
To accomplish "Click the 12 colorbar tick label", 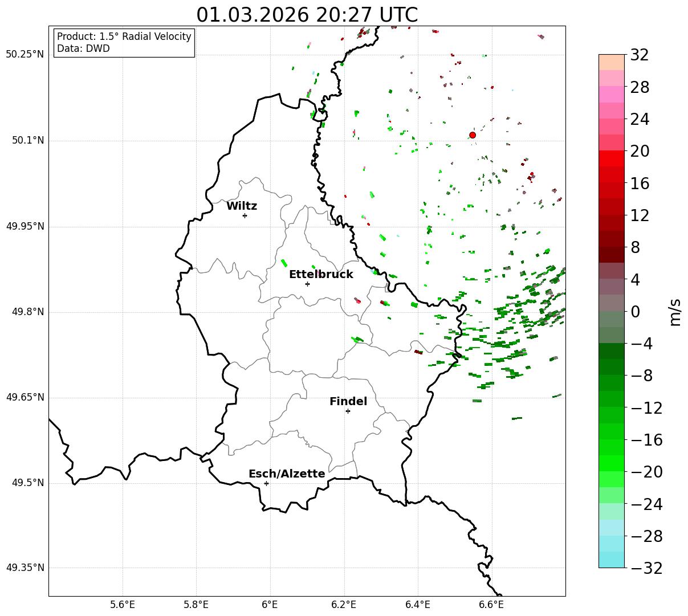I will point(639,216).
